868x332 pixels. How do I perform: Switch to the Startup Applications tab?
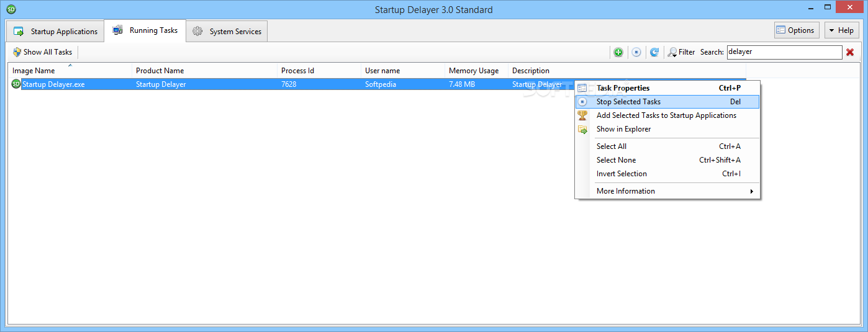56,31
